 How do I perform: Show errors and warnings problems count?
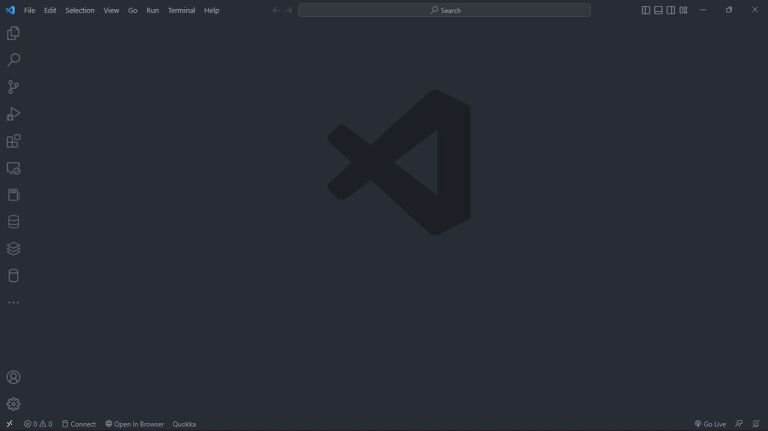pyautogui.click(x=38, y=424)
